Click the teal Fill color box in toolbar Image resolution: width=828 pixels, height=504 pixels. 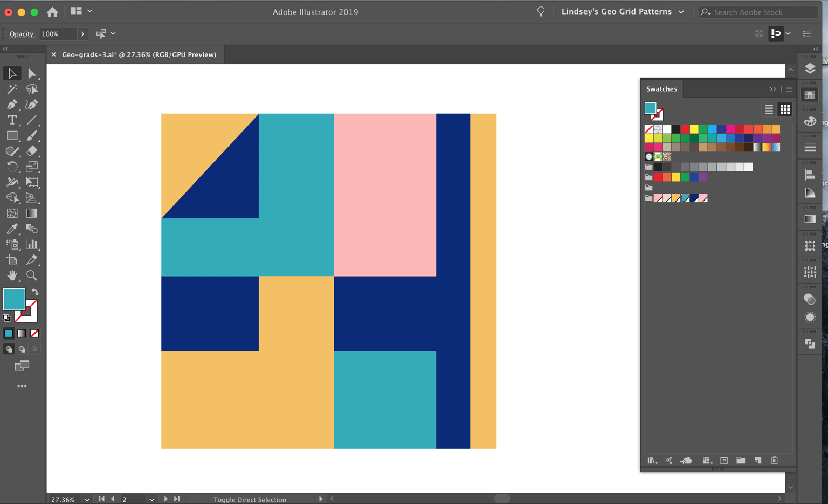tap(14, 299)
